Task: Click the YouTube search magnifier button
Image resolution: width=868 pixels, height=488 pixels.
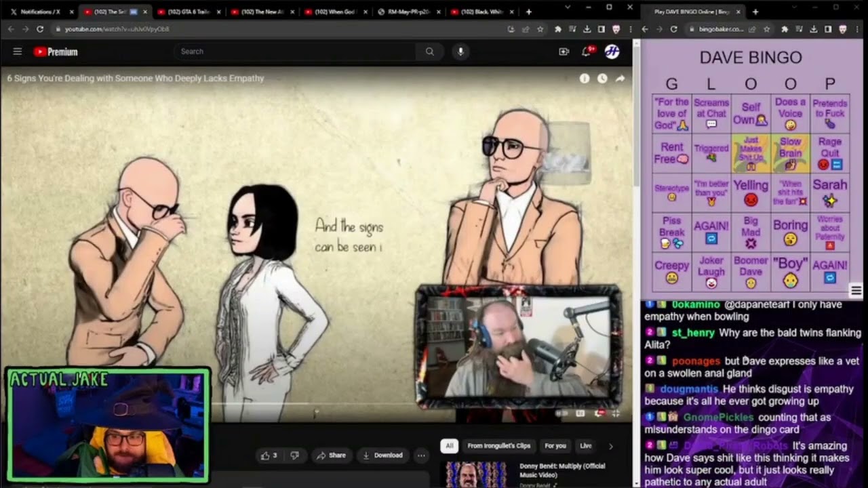Action: pyautogui.click(x=429, y=52)
